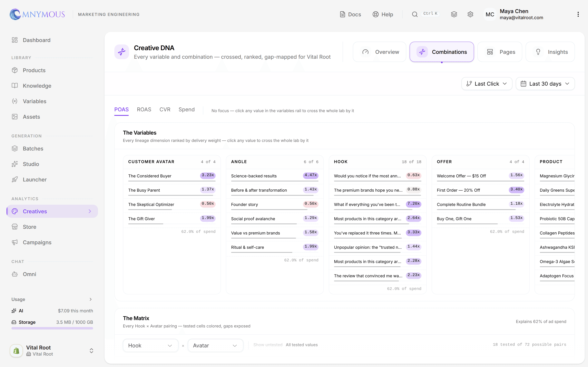Open the Last 30 days date dropdown
This screenshot has width=588, height=367.
click(545, 84)
